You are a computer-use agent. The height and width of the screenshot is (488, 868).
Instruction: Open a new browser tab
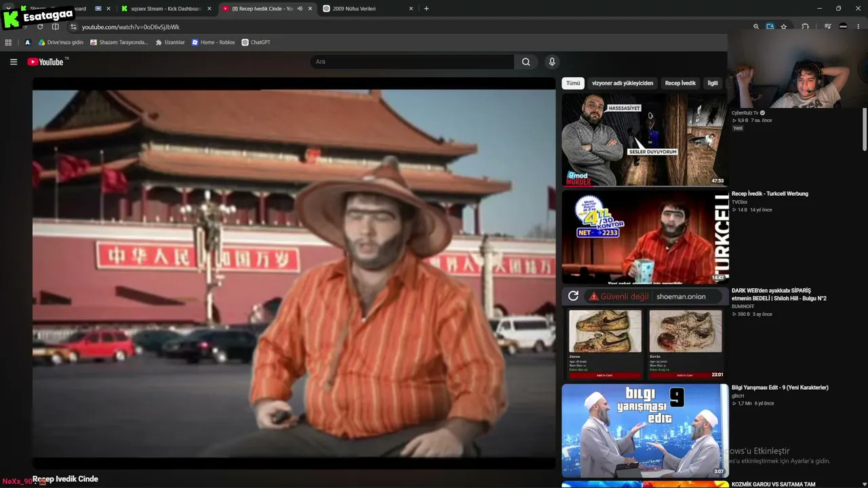tap(427, 9)
